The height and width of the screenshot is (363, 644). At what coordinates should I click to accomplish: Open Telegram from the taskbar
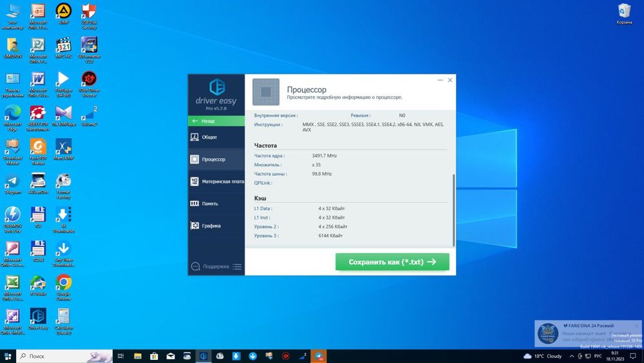coord(318,356)
